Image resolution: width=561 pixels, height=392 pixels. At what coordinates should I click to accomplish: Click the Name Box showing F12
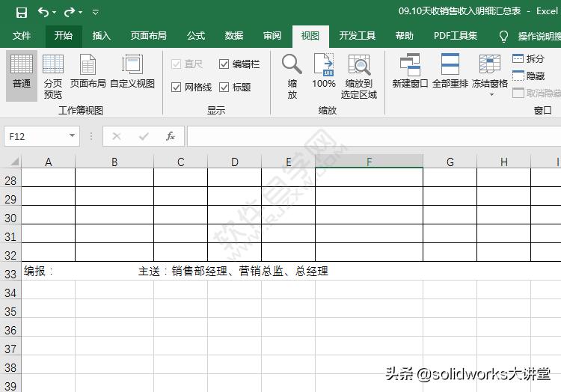[36, 136]
